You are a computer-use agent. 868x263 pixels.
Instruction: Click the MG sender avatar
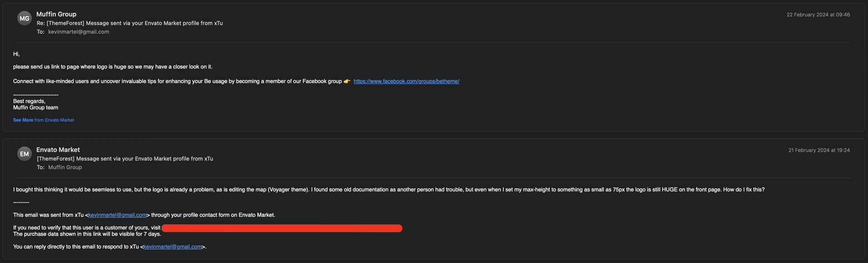[24, 18]
